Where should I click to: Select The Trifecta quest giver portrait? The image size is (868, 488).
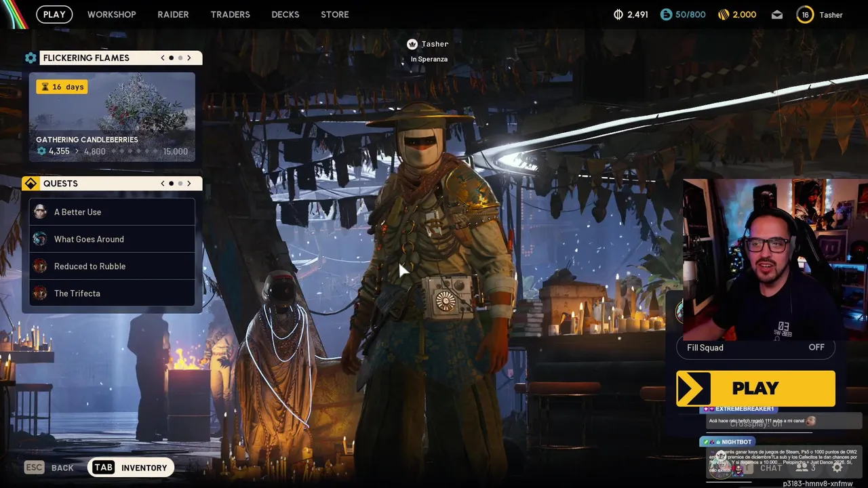coord(40,293)
